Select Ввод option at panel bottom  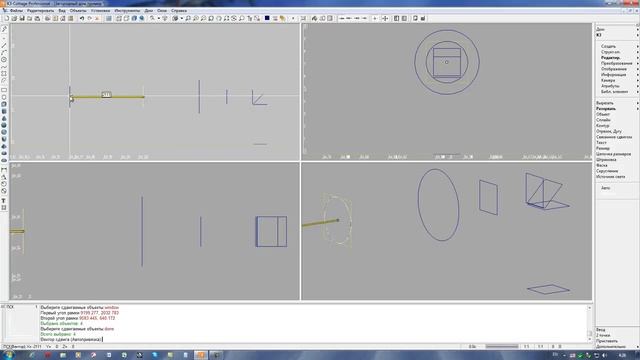pos(600,329)
